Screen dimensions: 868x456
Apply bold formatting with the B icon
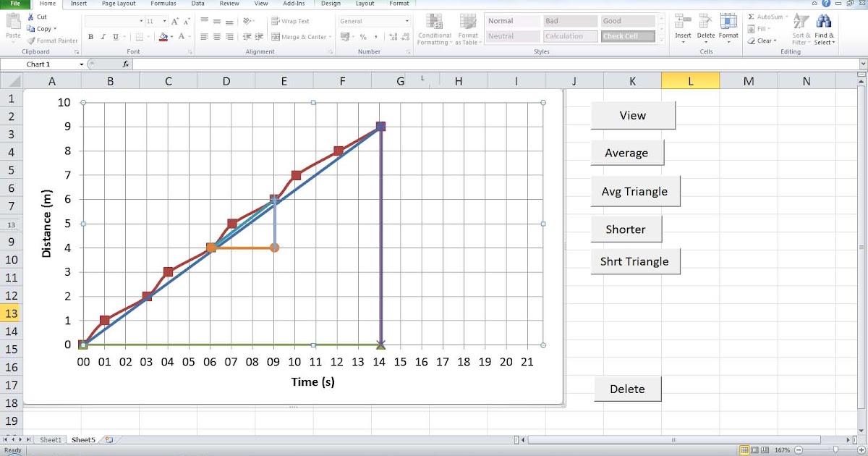pos(91,35)
